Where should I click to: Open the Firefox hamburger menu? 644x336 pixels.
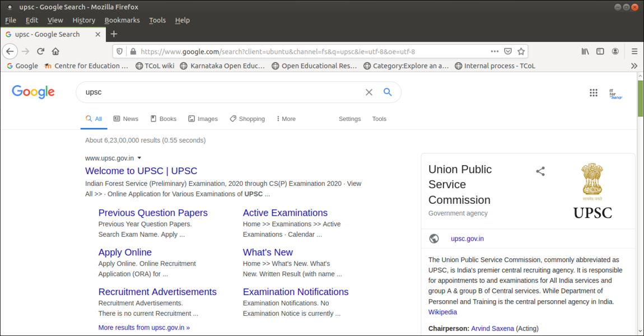[634, 50]
